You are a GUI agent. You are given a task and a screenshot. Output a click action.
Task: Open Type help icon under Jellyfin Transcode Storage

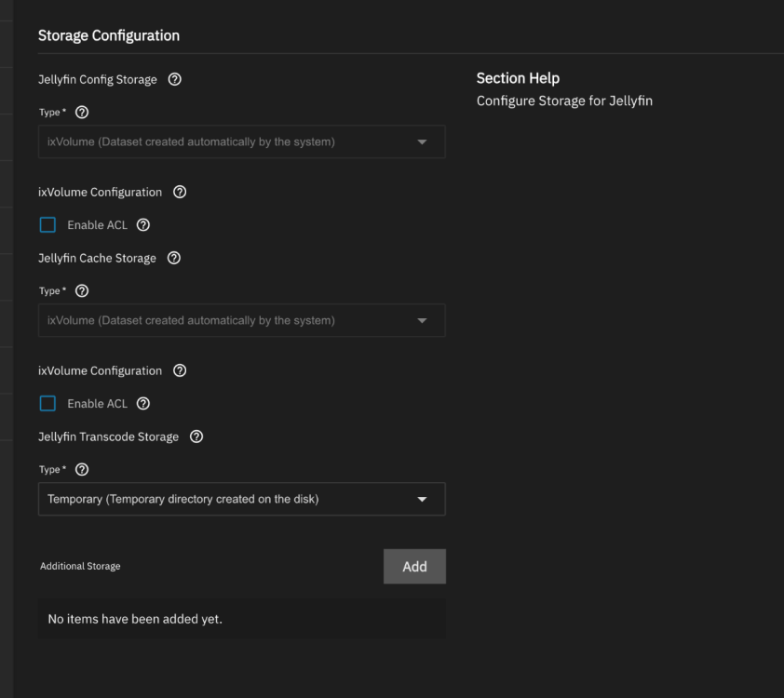click(x=81, y=470)
